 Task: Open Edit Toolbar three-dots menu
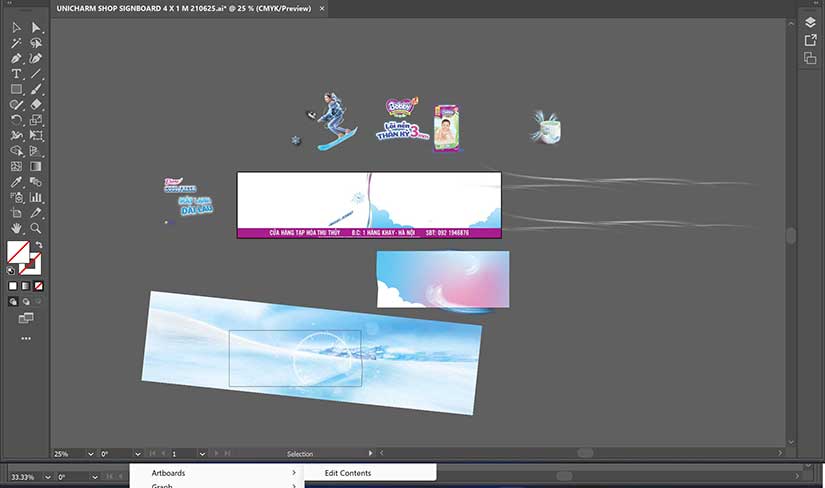pyautogui.click(x=26, y=338)
